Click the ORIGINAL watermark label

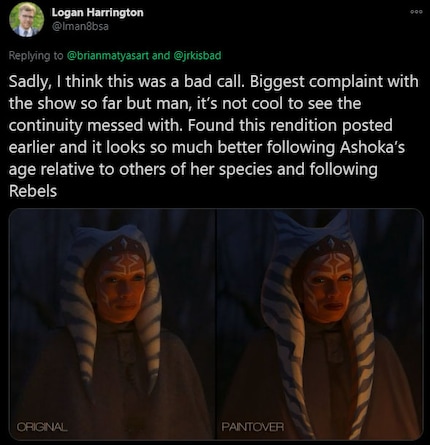[42, 427]
